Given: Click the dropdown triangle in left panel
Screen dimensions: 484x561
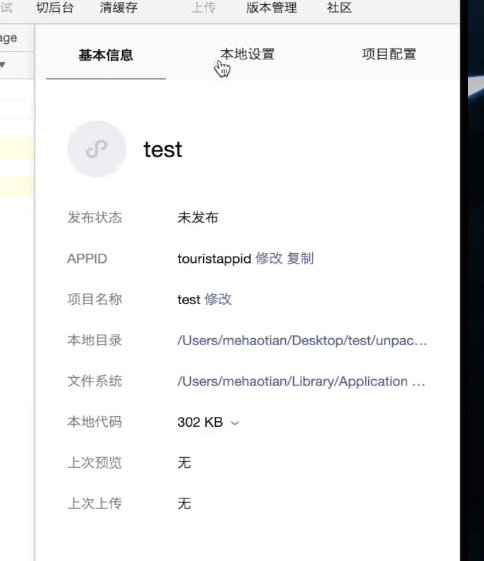Looking at the screenshot, I should pyautogui.click(x=3, y=65).
